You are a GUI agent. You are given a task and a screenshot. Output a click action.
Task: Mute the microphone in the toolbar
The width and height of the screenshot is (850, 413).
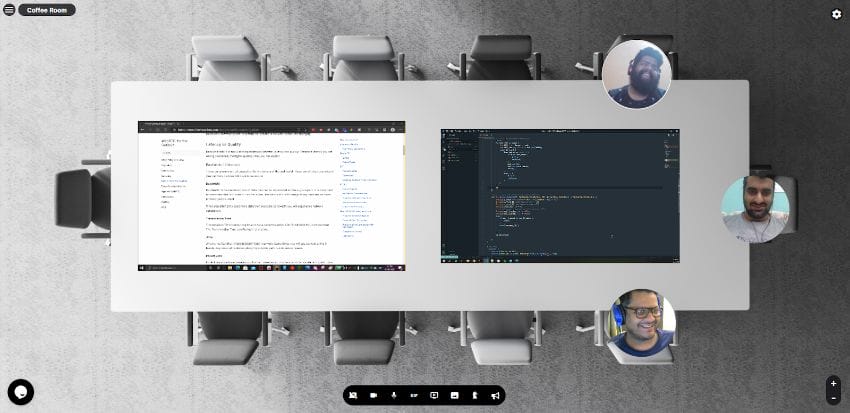pyautogui.click(x=394, y=396)
